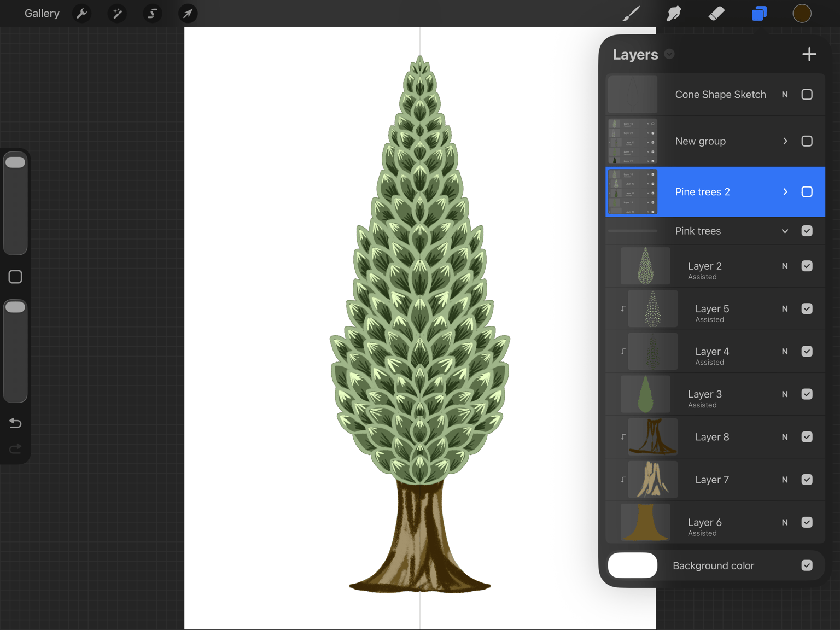
Task: Select the Pine trees 2 label
Action: 702,192
